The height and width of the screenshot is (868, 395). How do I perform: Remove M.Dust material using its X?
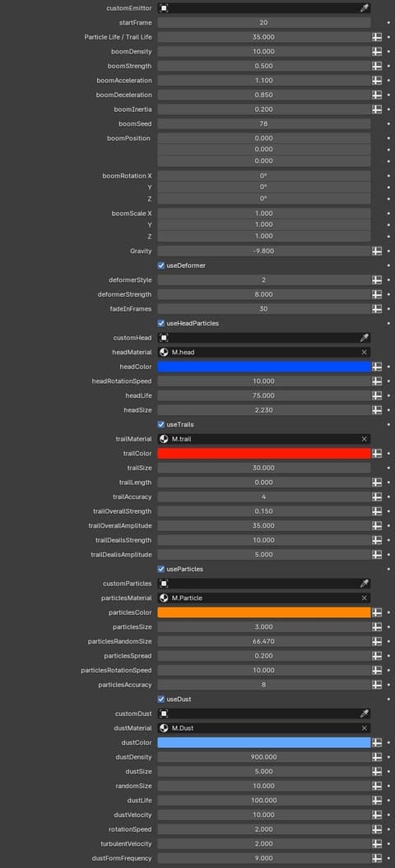click(364, 728)
